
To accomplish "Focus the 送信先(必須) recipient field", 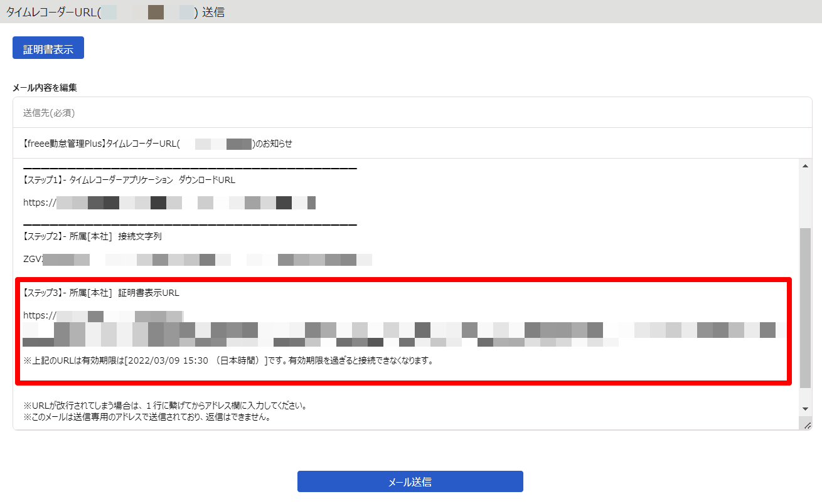I will click(412, 113).
